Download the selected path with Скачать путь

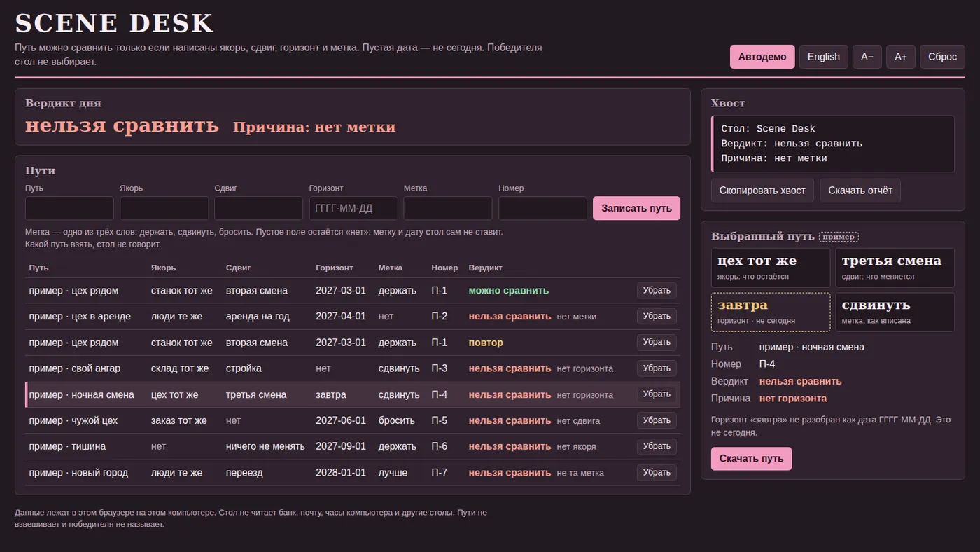[x=751, y=459]
